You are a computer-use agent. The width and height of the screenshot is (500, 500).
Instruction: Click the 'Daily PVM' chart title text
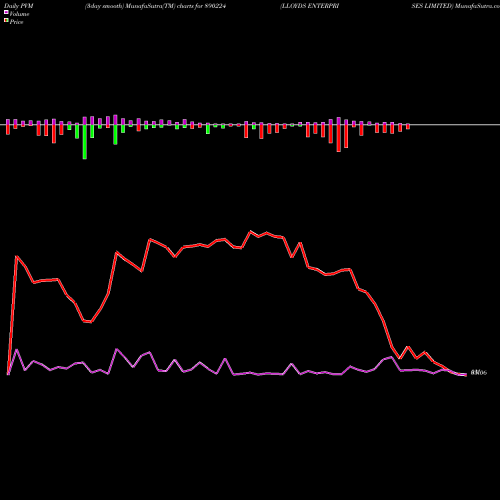(19, 6)
